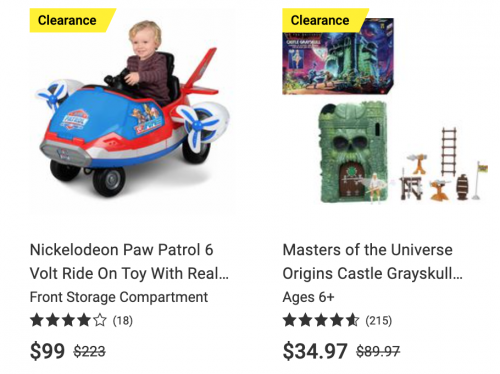Click the $34.97 sale price
500x374 pixels.
(x=315, y=351)
